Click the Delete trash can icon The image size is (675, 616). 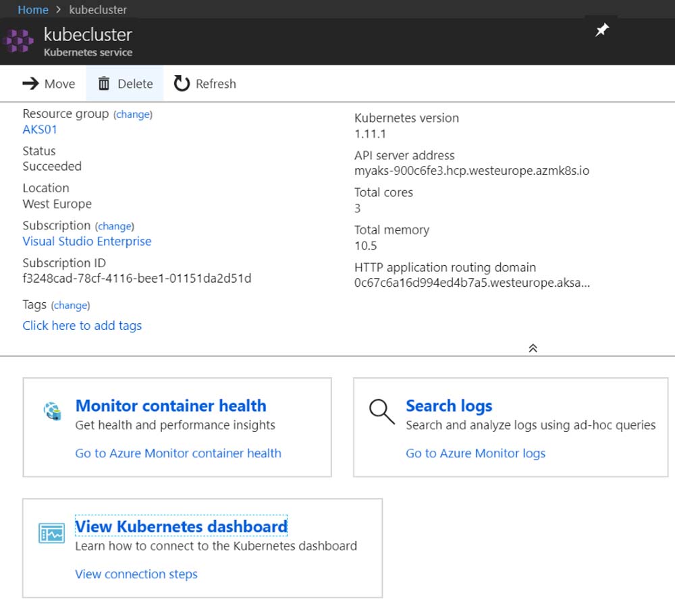click(104, 84)
